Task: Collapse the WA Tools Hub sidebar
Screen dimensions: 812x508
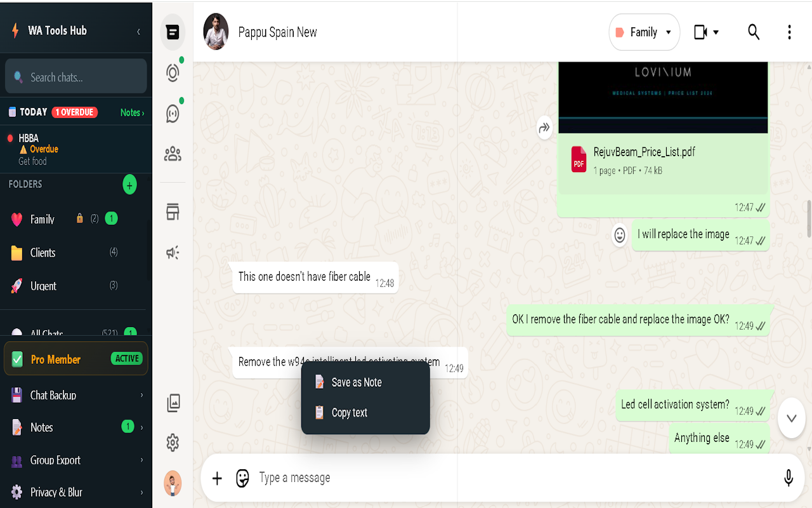Action: [x=138, y=31]
